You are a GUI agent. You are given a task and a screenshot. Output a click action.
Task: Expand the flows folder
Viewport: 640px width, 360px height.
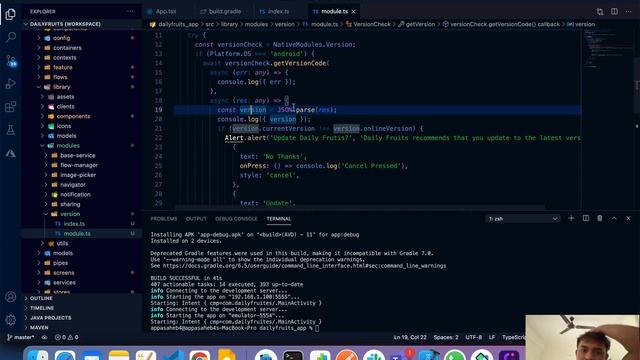coord(60,77)
